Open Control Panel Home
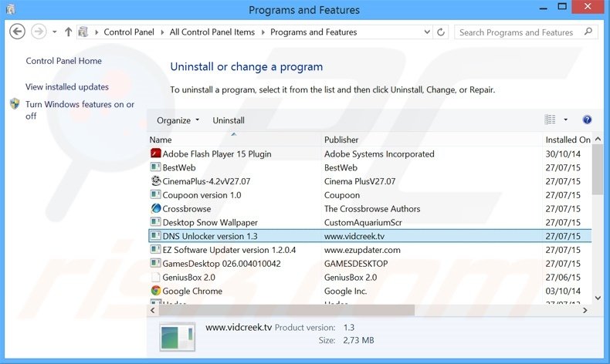This screenshot has width=610, height=364. pos(64,61)
